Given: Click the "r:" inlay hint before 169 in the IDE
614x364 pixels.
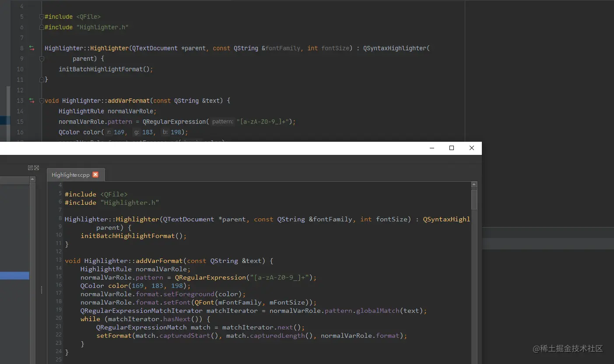Looking at the screenshot, I should tap(109, 132).
